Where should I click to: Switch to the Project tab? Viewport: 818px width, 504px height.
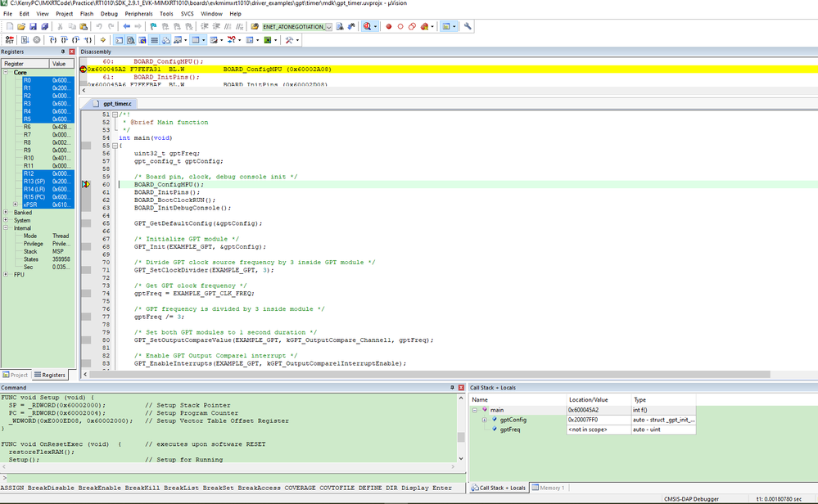point(16,375)
